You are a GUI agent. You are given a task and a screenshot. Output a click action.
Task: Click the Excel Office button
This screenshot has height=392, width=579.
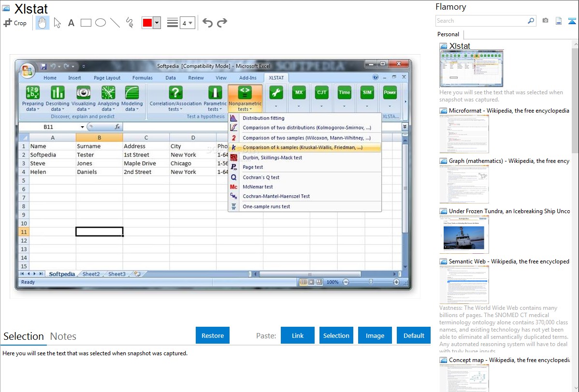(x=28, y=70)
